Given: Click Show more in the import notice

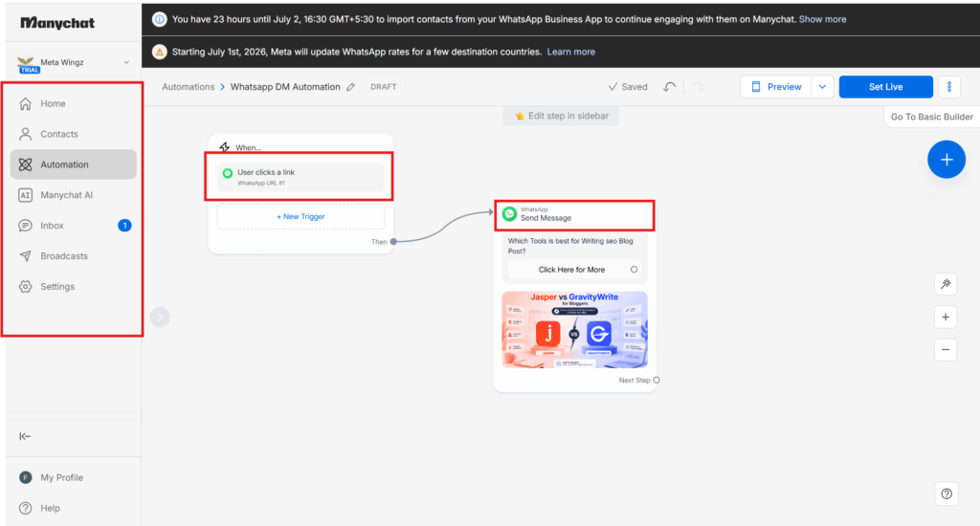Looking at the screenshot, I should pyautogui.click(x=822, y=19).
